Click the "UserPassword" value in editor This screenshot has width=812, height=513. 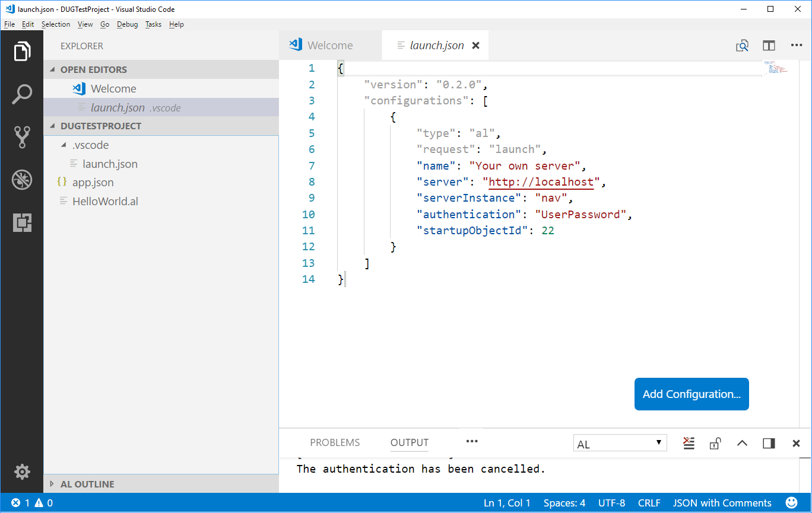[x=581, y=214]
